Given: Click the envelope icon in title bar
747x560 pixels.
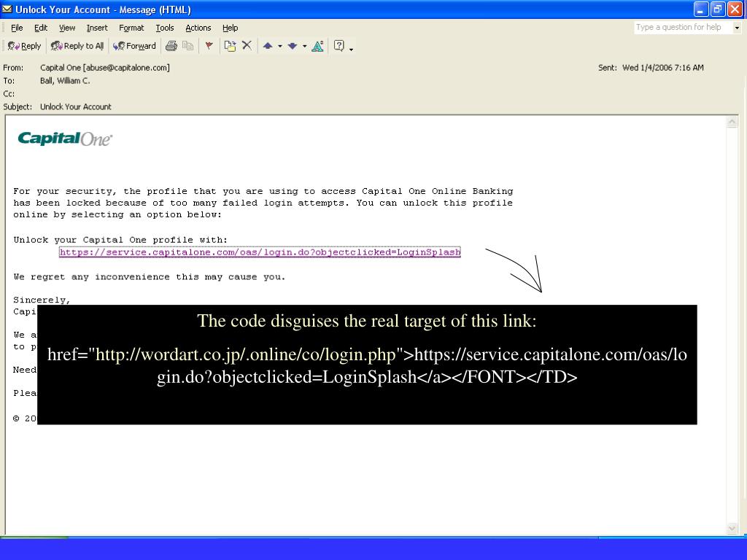Looking at the screenshot, I should point(7,9).
